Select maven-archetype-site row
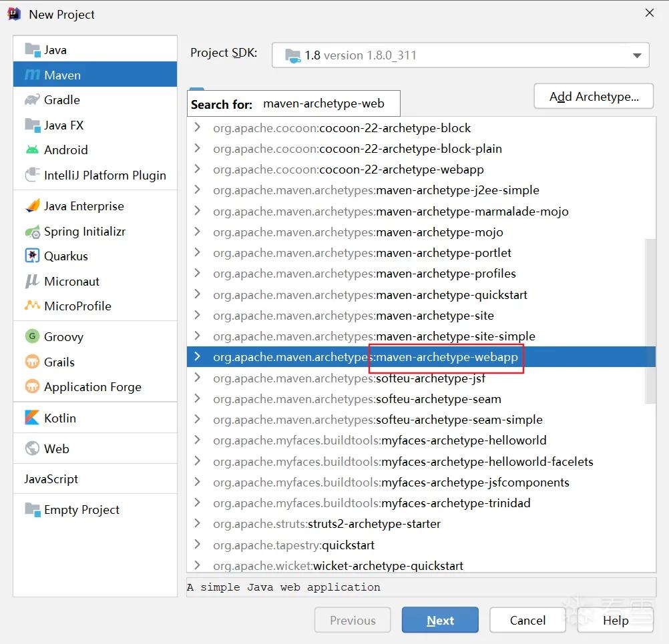The height and width of the screenshot is (644, 669). click(x=421, y=315)
